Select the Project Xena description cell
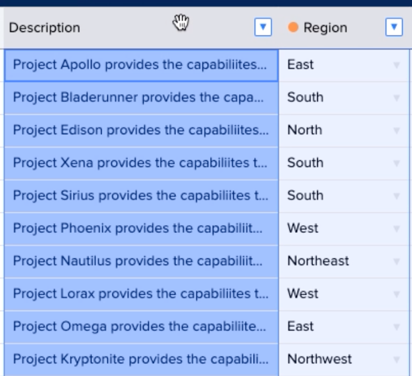Screen dimensions: 412x376 tap(141, 163)
